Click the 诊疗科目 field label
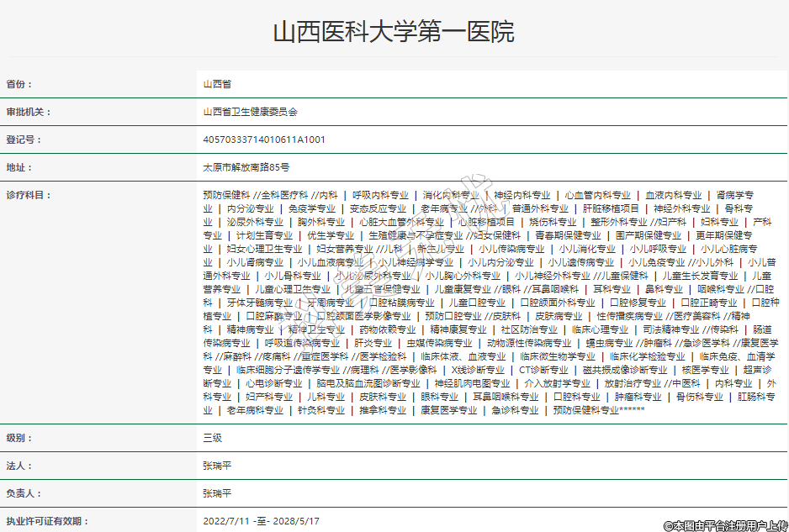Screen dimensions: 789x532 [29, 195]
